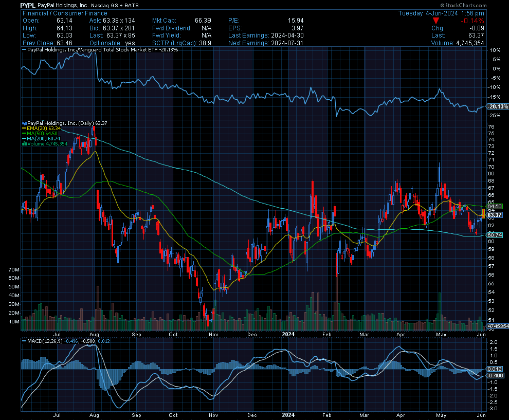
Task: Click the MACD line-style icon in lower panel
Action: 24,341
